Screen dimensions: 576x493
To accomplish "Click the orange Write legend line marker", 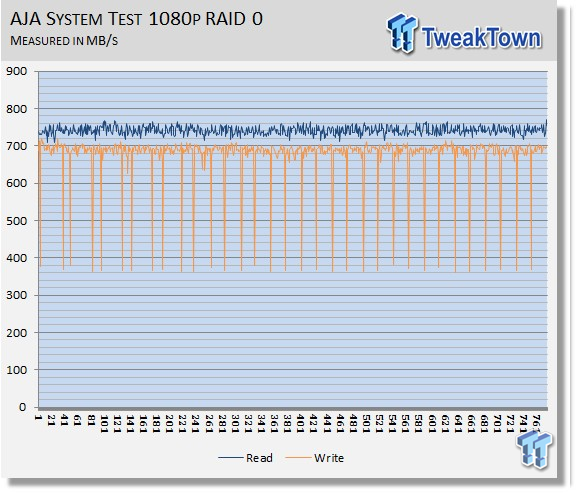I will coord(298,458).
